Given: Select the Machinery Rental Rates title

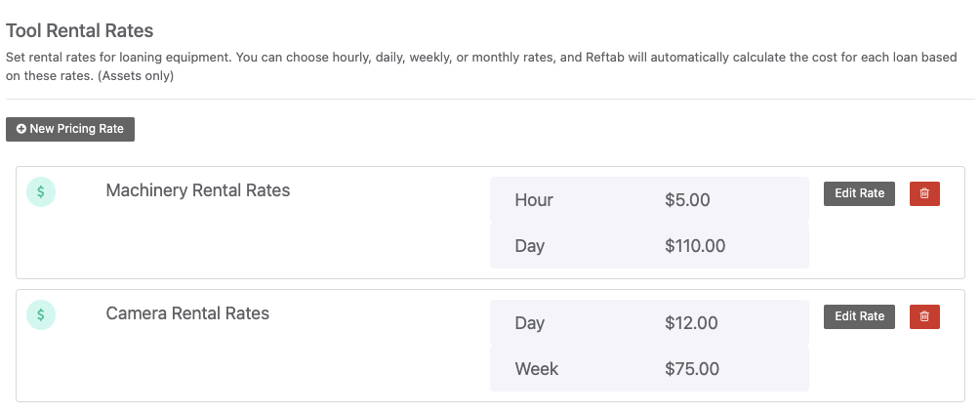Looking at the screenshot, I should point(197,190).
